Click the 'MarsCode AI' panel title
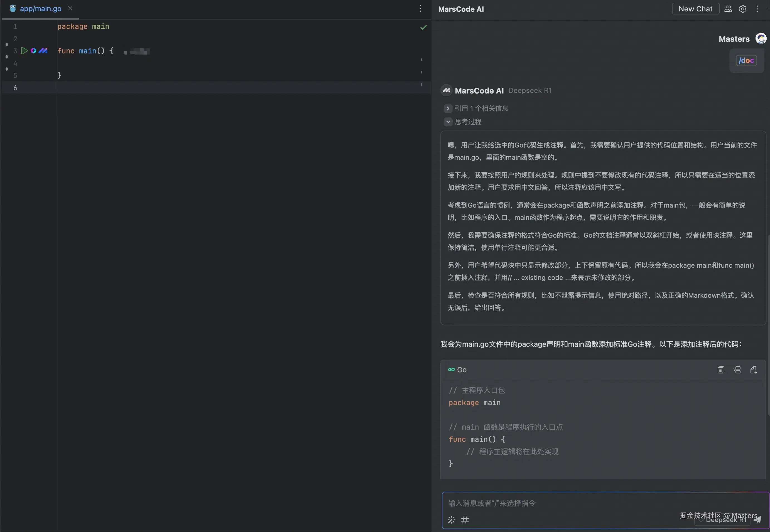The width and height of the screenshot is (770, 532). click(460, 9)
